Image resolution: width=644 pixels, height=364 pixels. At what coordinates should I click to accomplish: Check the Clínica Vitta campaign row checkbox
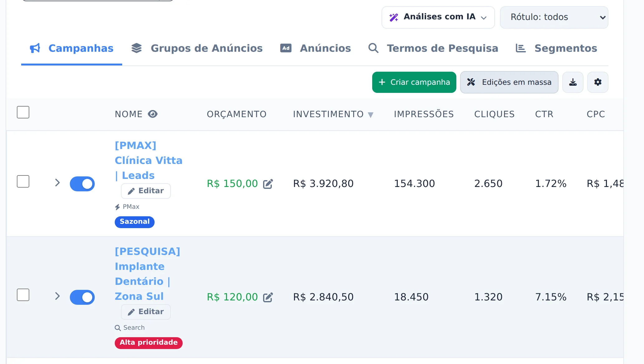coord(23,181)
